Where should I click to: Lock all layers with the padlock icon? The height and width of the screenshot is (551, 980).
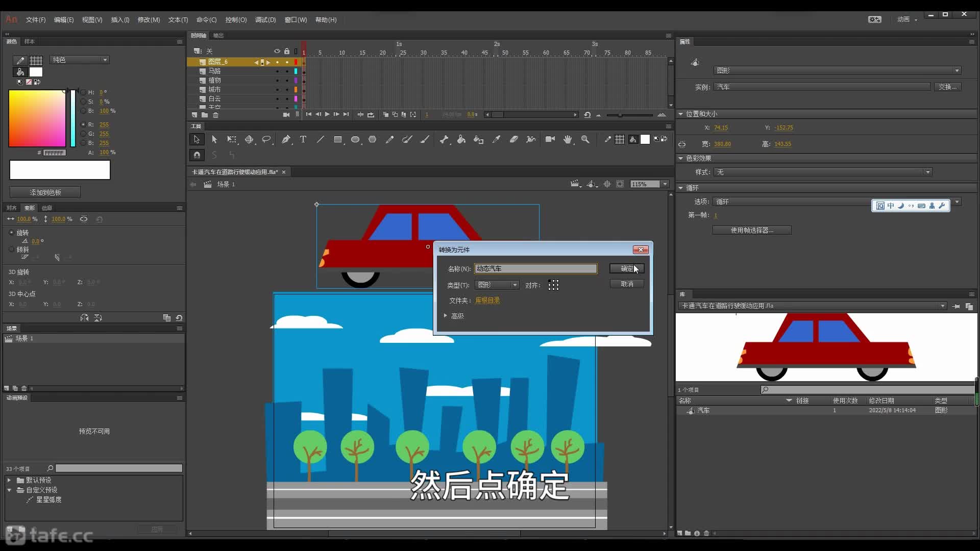coord(287,51)
